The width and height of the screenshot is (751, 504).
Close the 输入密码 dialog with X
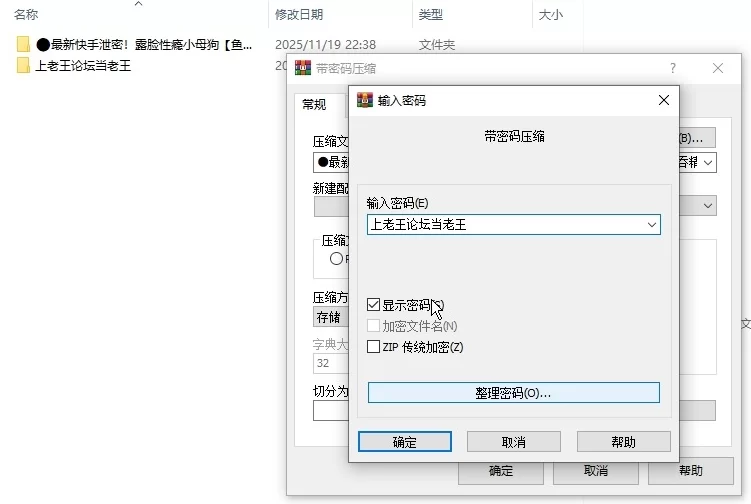pyautogui.click(x=663, y=100)
